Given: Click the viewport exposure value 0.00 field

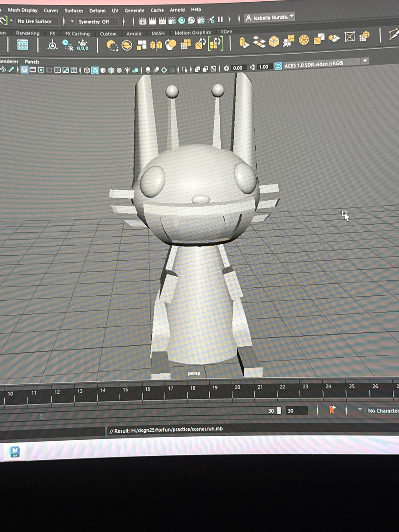Looking at the screenshot, I should pyautogui.click(x=238, y=68).
